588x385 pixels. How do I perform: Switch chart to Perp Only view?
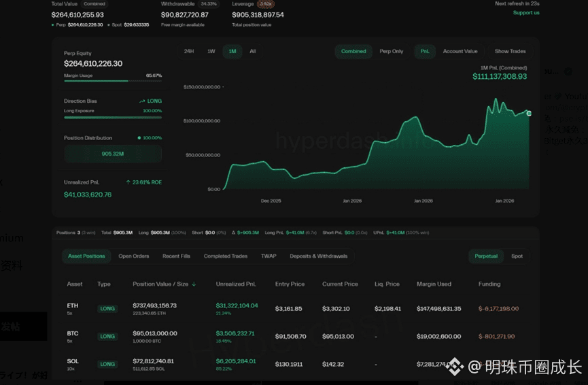tap(391, 52)
